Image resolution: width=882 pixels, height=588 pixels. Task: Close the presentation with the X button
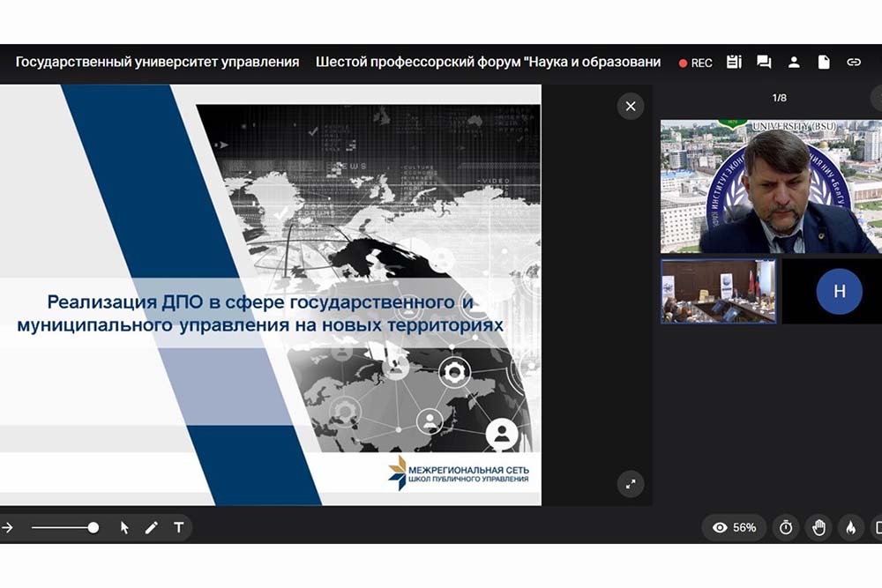(x=631, y=107)
